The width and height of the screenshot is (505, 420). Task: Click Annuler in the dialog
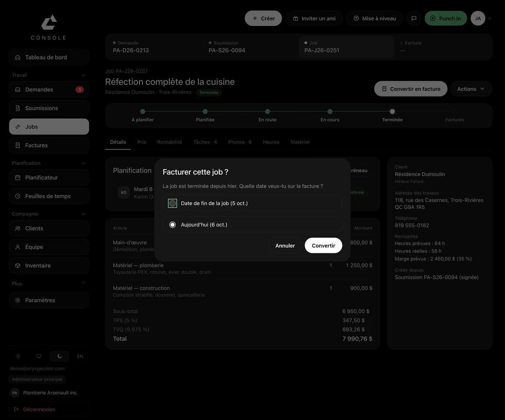pyautogui.click(x=285, y=246)
